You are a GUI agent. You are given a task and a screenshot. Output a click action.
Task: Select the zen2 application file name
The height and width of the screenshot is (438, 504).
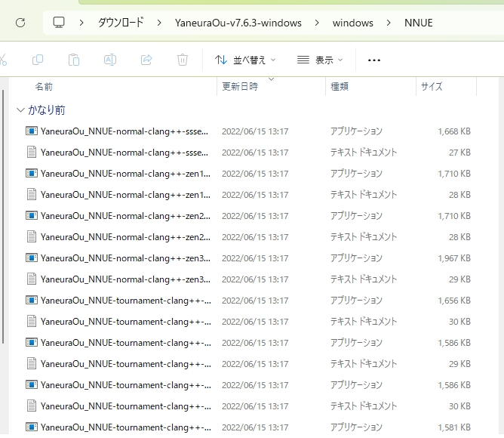tap(125, 216)
